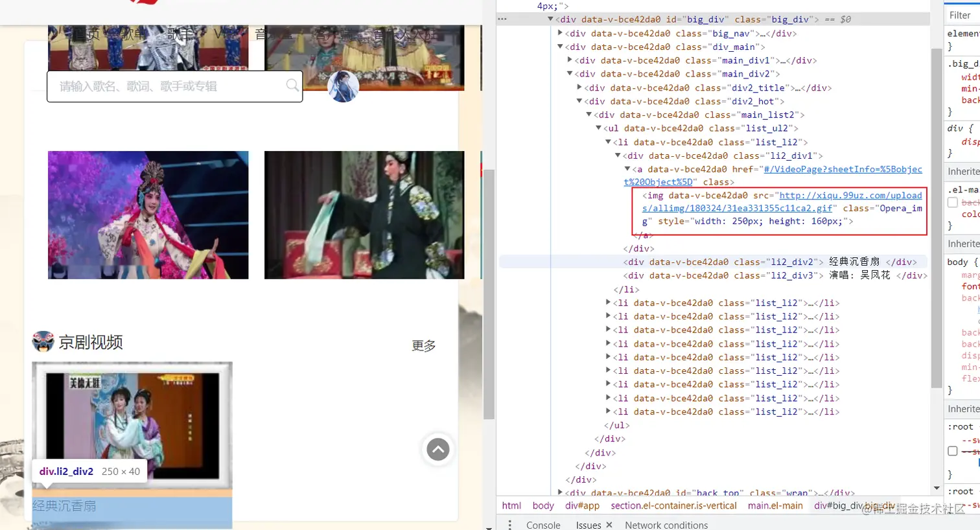Expand the big_nav div node
980x530 pixels.
(x=560, y=33)
